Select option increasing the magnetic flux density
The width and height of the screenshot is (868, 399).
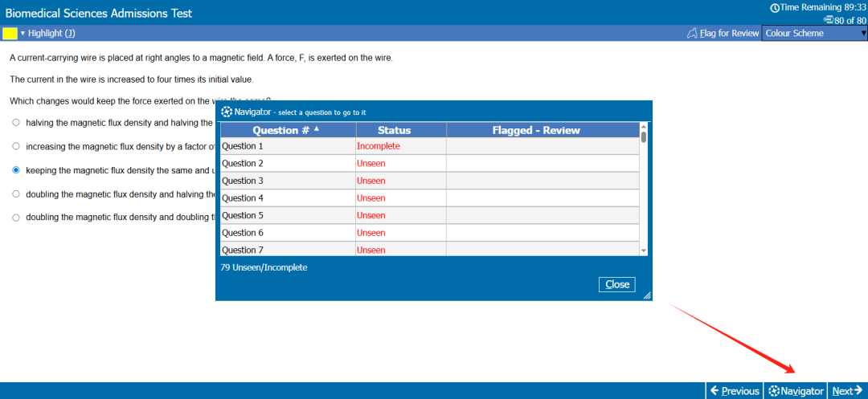click(x=16, y=147)
